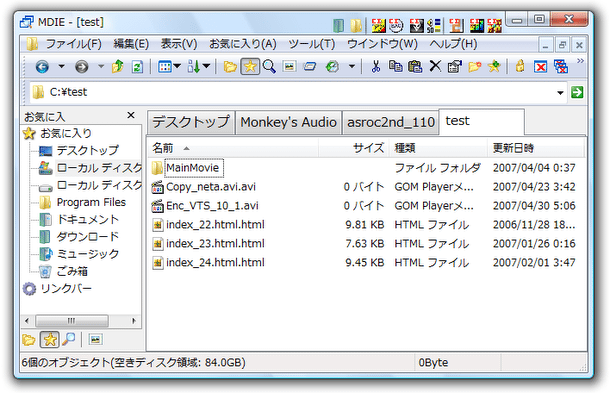
Task: Click the Refresh icon in toolbar
Action: [137, 67]
